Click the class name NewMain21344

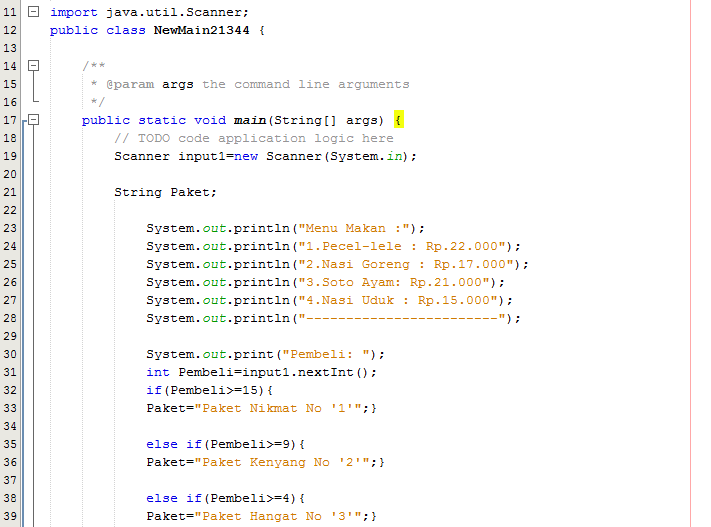pos(201,30)
